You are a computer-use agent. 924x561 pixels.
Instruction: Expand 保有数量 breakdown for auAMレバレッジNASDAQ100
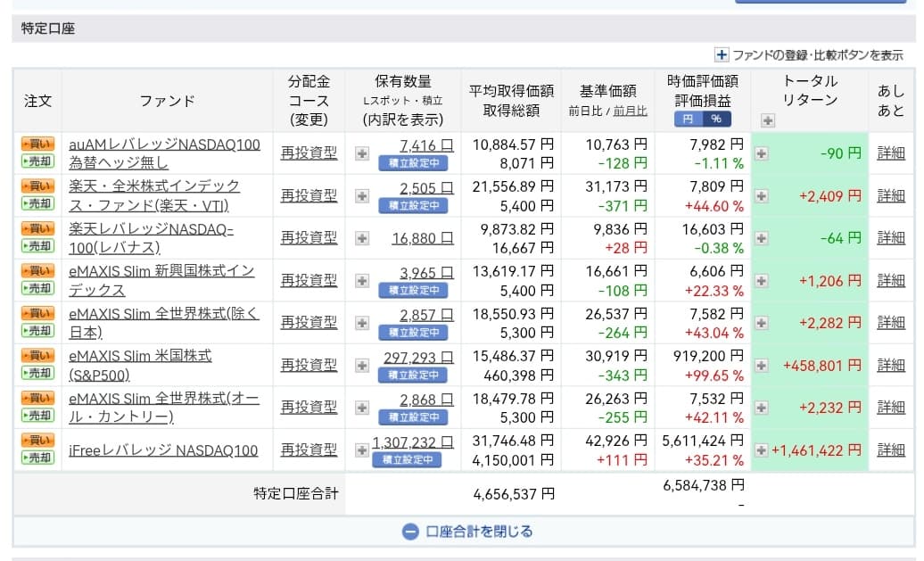pyautogui.click(x=362, y=153)
